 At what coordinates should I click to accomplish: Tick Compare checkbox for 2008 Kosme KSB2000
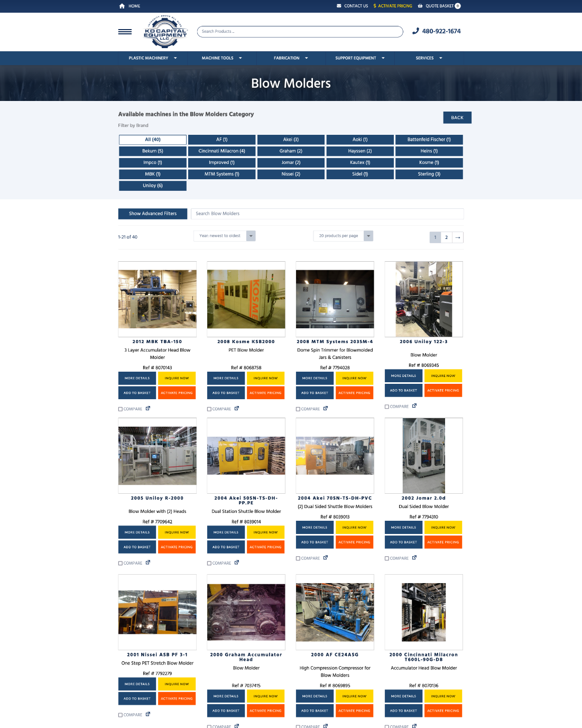coord(209,409)
